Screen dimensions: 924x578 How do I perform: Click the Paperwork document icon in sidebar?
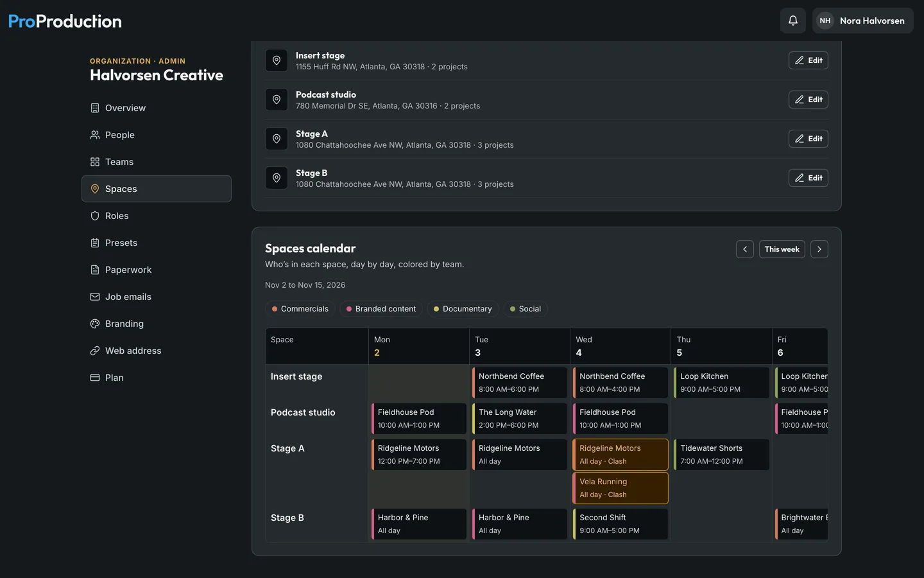point(95,270)
